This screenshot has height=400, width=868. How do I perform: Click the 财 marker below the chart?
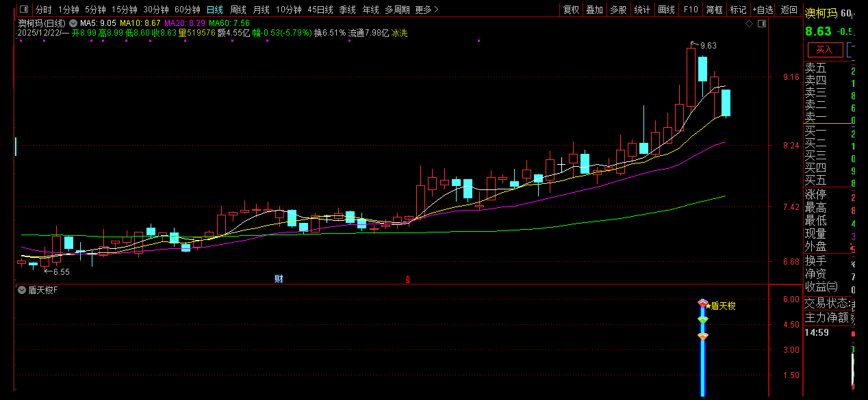coord(279,278)
